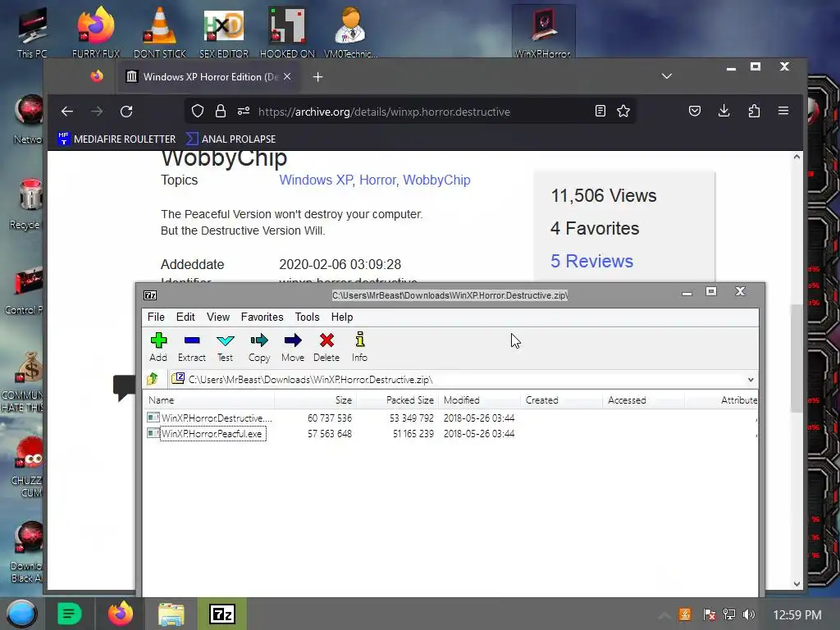The height and width of the screenshot is (630, 840).
Task: Open the Firefox extensions puzzle icon
Action: pos(754,111)
